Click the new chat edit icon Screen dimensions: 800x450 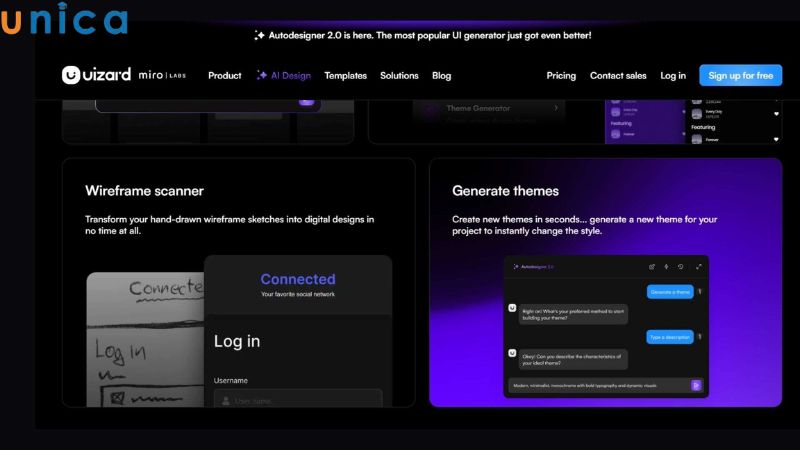(652, 267)
